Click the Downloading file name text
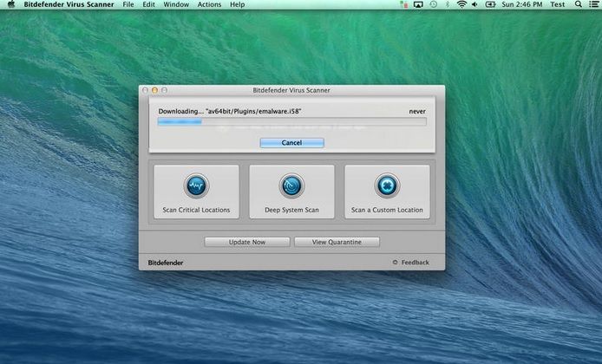Viewport: 602px width, 364px height. click(x=230, y=111)
